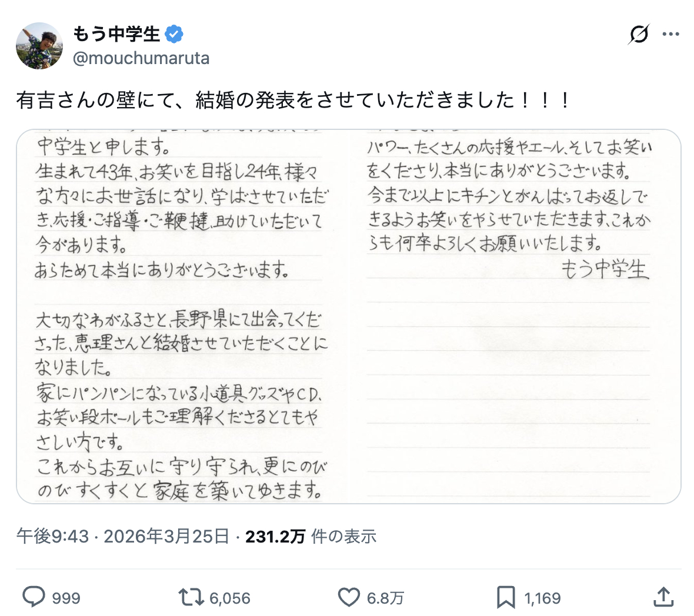This screenshot has width=694, height=616.
Task: Click the share icon to share this post
Action: point(663,597)
